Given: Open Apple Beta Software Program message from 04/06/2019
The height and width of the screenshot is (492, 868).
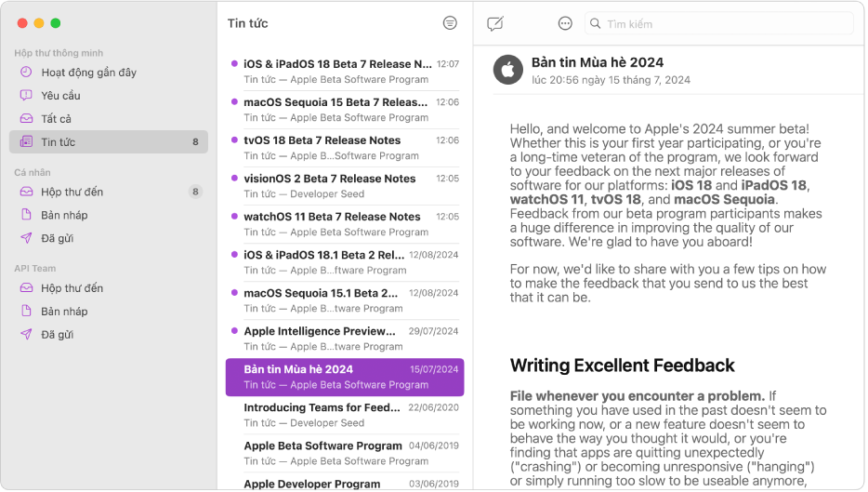Looking at the screenshot, I should pos(345,454).
